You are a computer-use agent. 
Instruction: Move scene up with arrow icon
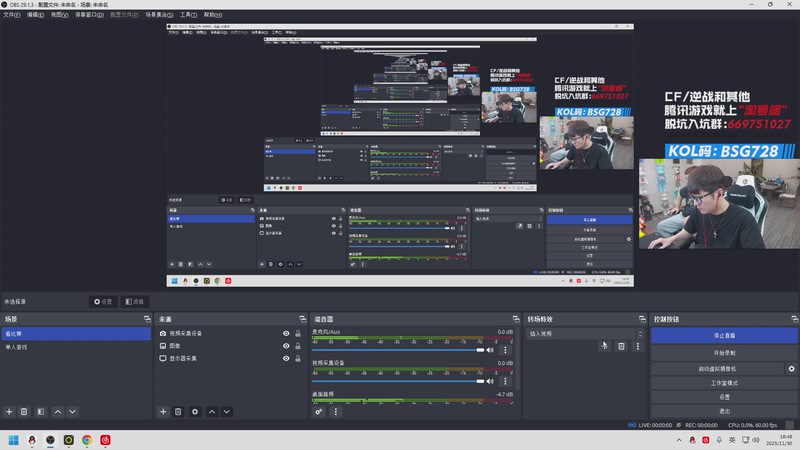point(58,412)
